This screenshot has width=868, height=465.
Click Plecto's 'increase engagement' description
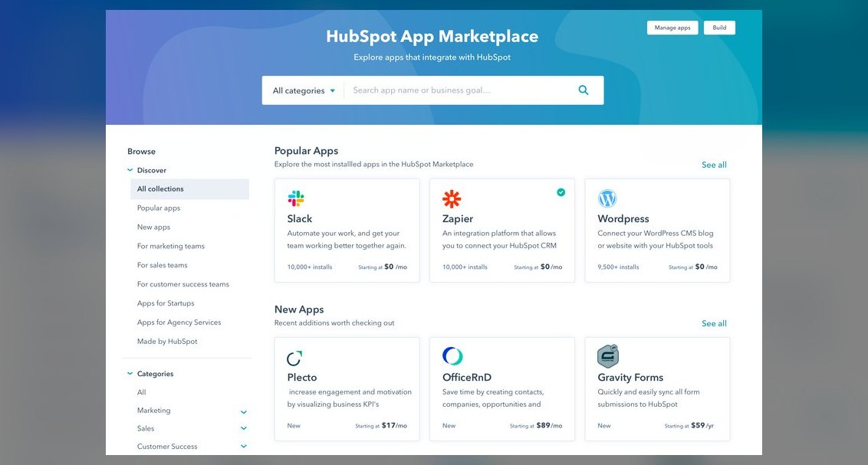click(x=350, y=398)
